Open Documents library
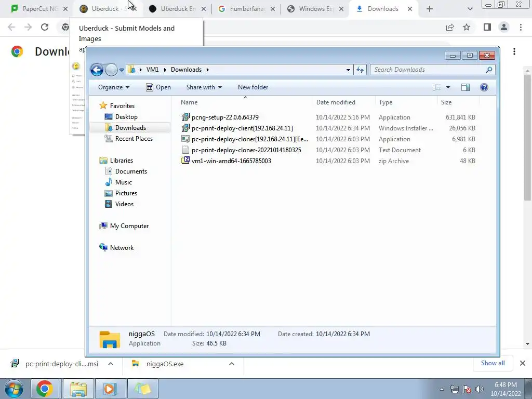 click(126, 171)
